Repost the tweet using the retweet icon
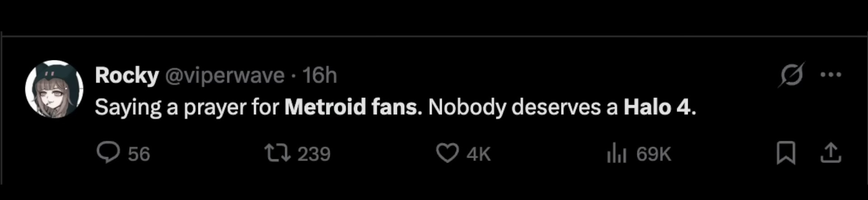The width and height of the screenshot is (868, 200). click(278, 153)
